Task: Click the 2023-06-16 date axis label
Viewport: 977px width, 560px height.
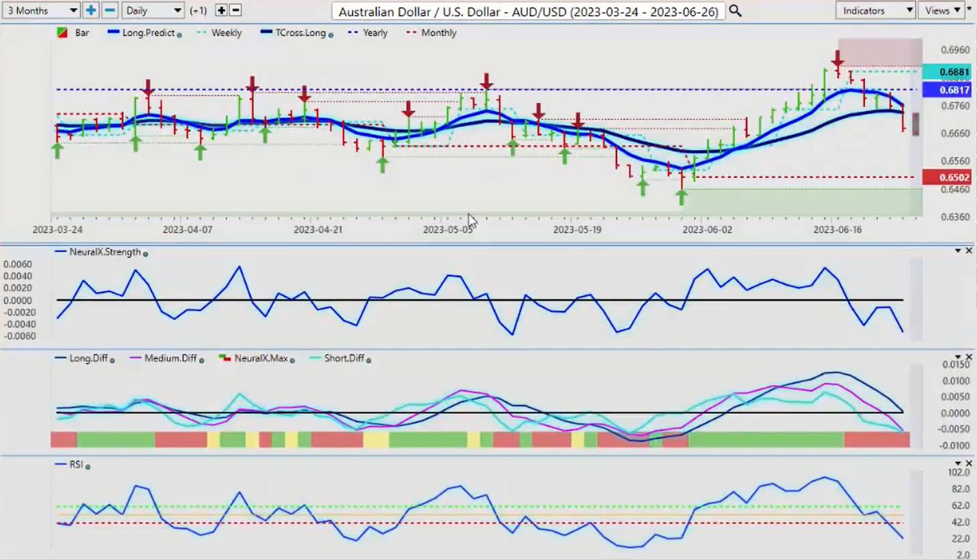Action: (x=837, y=230)
